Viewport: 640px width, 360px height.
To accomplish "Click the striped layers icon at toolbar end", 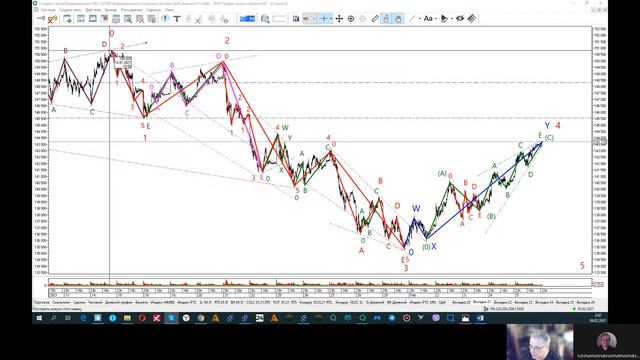I will (x=472, y=19).
